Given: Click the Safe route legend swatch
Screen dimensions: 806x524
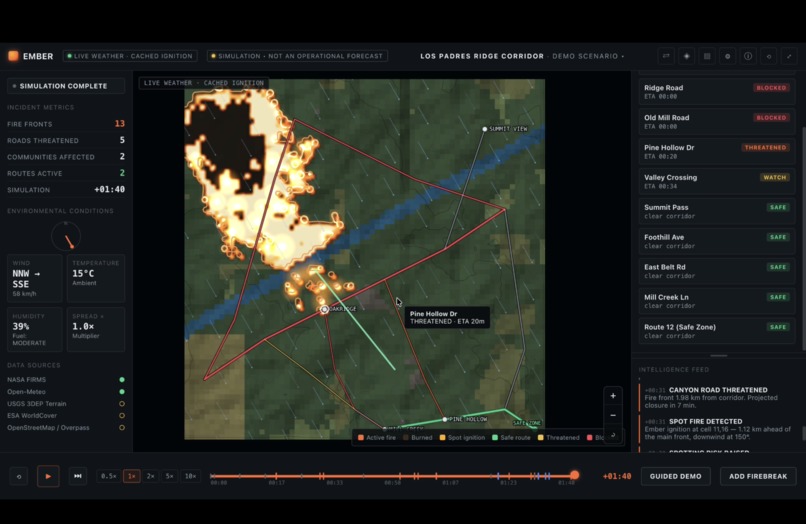Looking at the screenshot, I should pyautogui.click(x=495, y=438).
